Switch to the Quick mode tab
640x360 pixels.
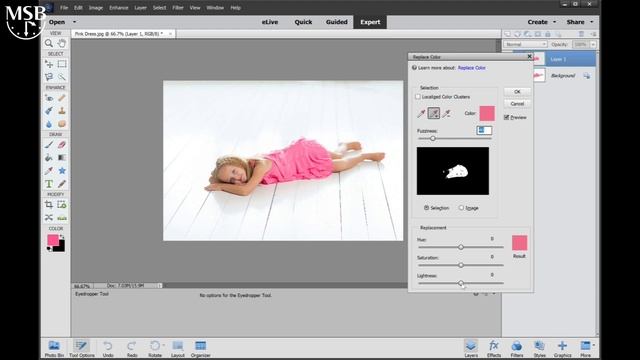(x=303, y=22)
